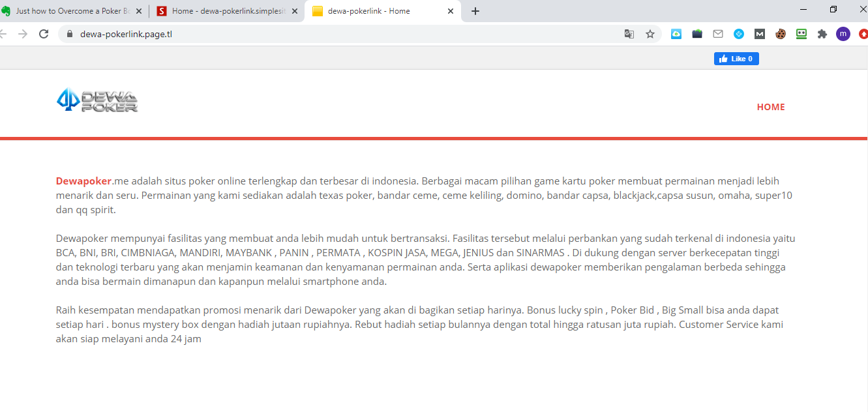Click the Facebook Like button

coord(736,59)
